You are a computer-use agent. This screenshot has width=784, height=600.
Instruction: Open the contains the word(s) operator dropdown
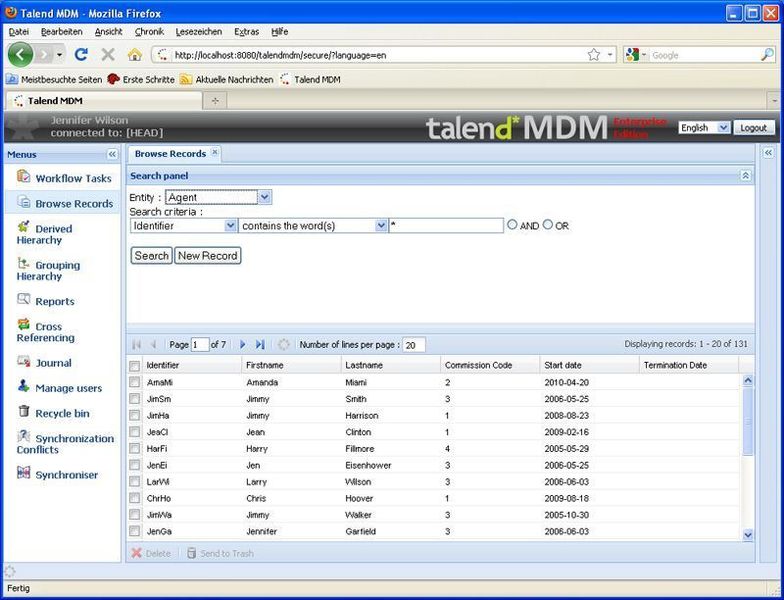pyautogui.click(x=381, y=226)
